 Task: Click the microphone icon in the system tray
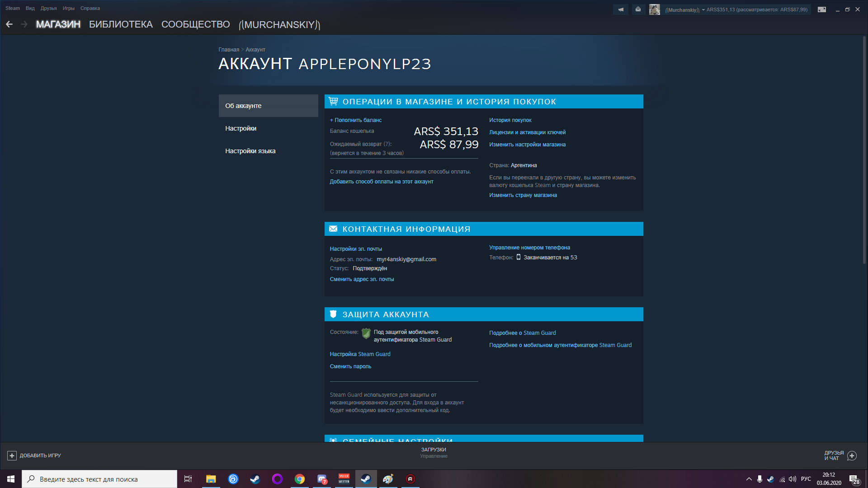(x=759, y=479)
